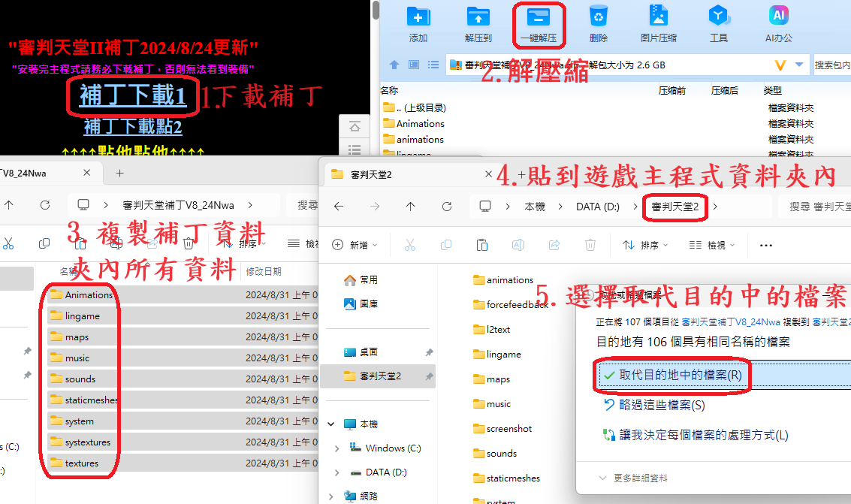Select lingame folder in patch window

pos(82,315)
